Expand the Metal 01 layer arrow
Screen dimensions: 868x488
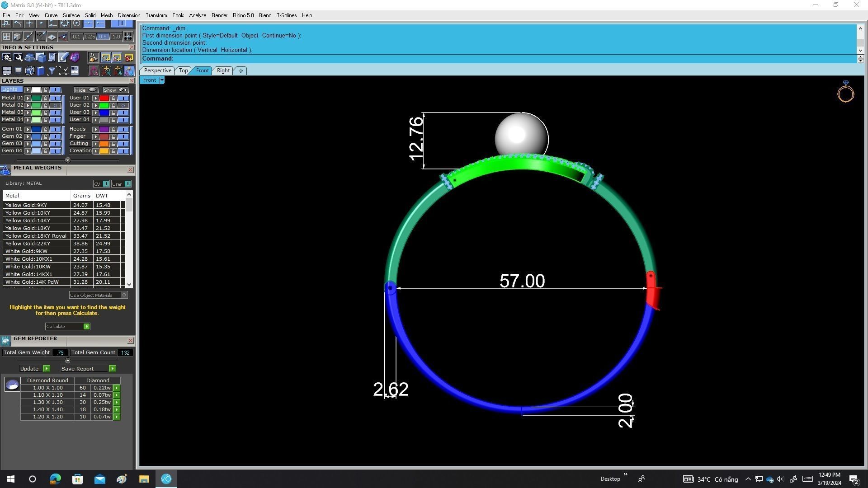coord(28,98)
